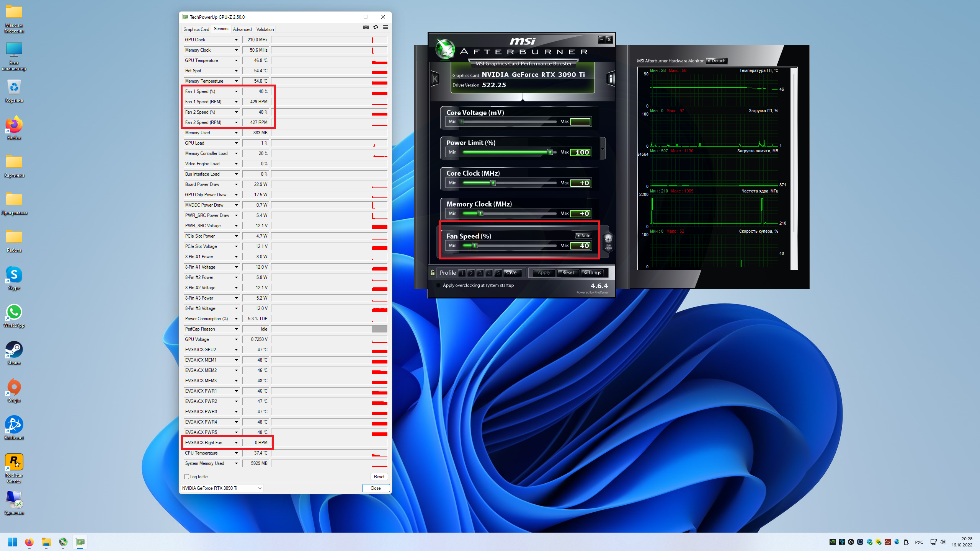Click the Detach button in hardware monitor
The height and width of the screenshot is (551, 980).
pyautogui.click(x=716, y=61)
